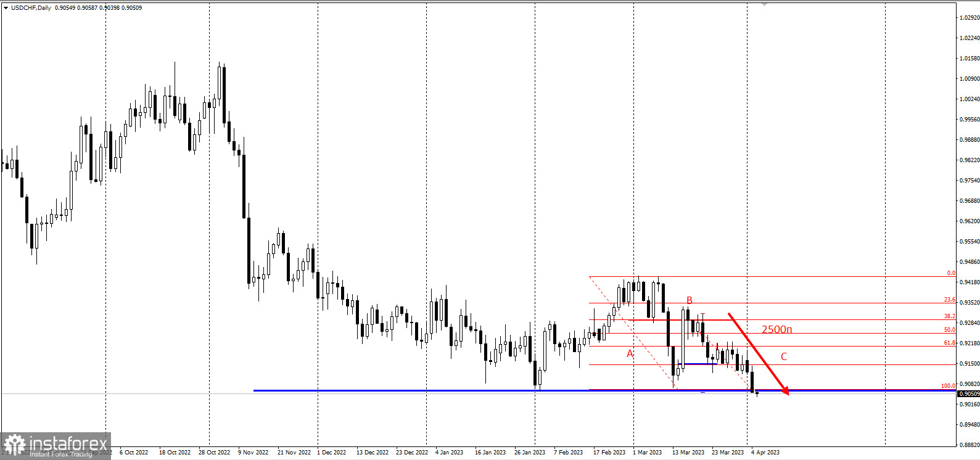Click the 0.90160 price on the scale
The height and width of the screenshot is (460, 980).
pos(970,405)
